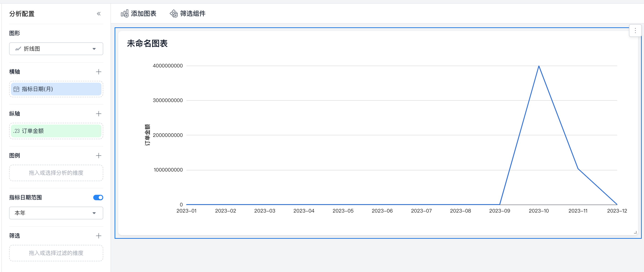644x272 pixels.
Task: Click the 筛选 filter drop area
Action: pos(56,253)
